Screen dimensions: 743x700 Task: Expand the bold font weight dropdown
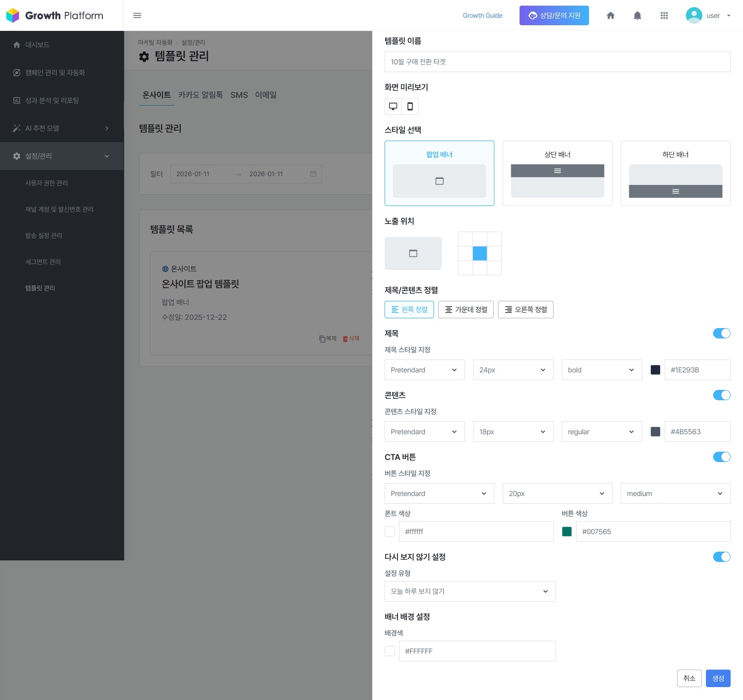tap(601, 370)
